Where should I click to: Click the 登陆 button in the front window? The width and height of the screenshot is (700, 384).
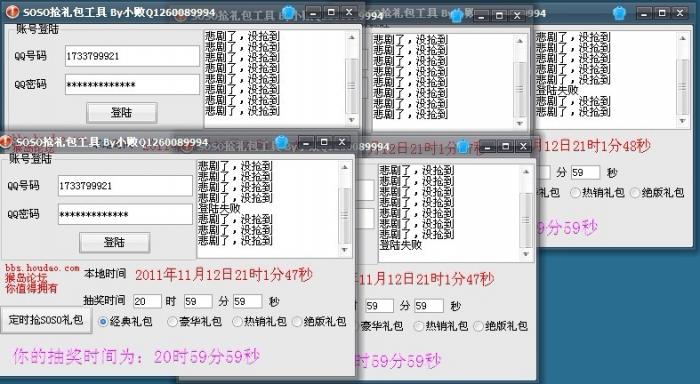click(114, 242)
